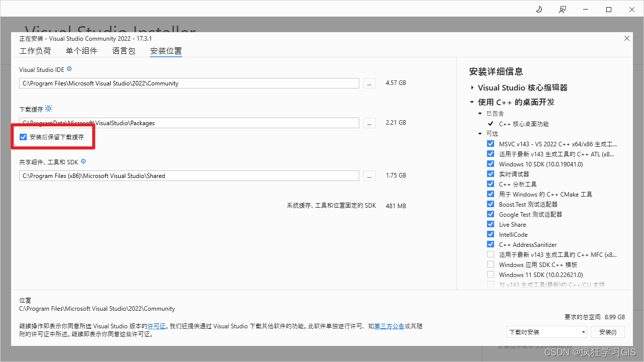Uncheck the v143 C++ ATL component
644x362 pixels.
point(491,154)
